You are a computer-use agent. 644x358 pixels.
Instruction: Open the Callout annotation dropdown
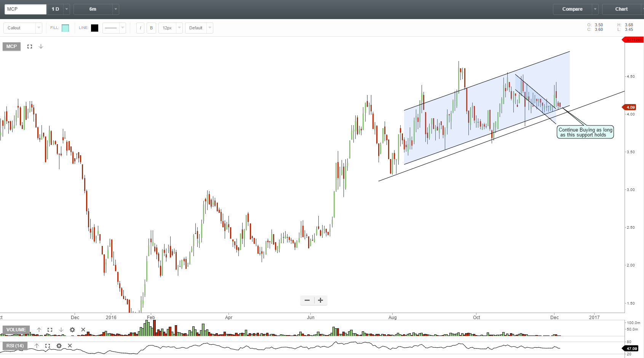(x=38, y=27)
